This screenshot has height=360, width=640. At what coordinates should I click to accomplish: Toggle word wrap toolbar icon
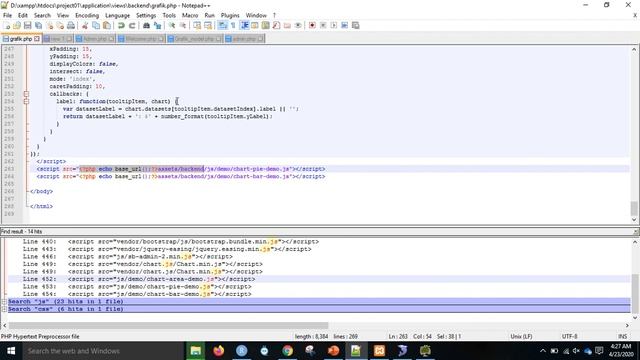[x=222, y=25]
